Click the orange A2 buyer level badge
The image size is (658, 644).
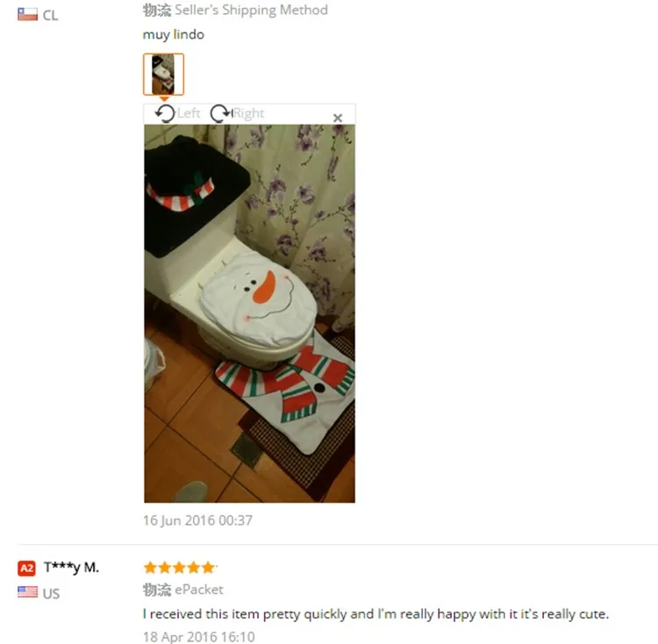pos(26,568)
